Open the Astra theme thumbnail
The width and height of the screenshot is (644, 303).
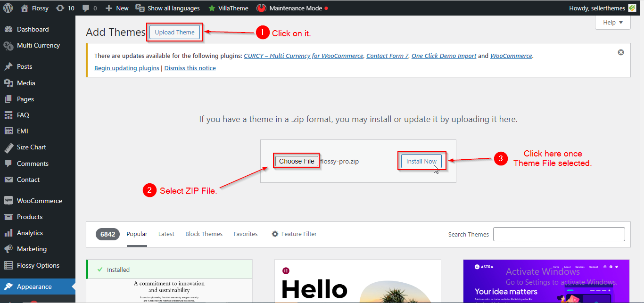[546, 281]
